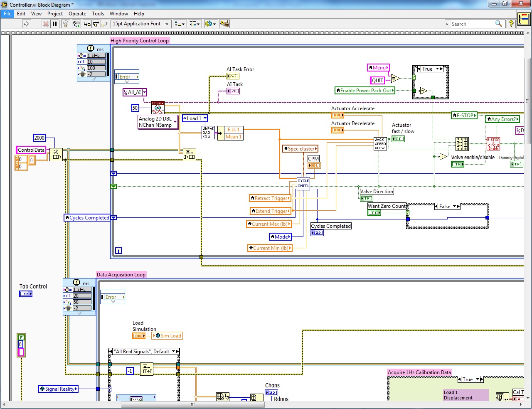Select the Signal Reality global variable
The height and width of the screenshot is (409, 532).
click(x=58, y=389)
